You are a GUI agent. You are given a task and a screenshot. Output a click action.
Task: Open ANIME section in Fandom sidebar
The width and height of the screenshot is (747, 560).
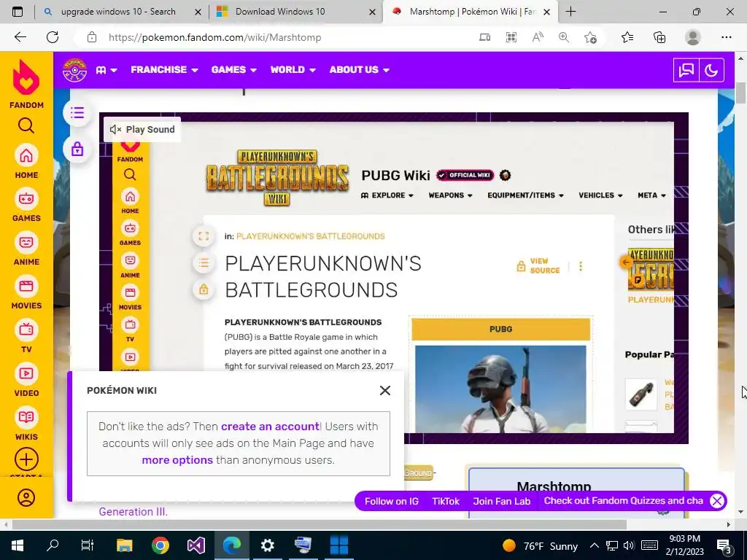[26, 249]
